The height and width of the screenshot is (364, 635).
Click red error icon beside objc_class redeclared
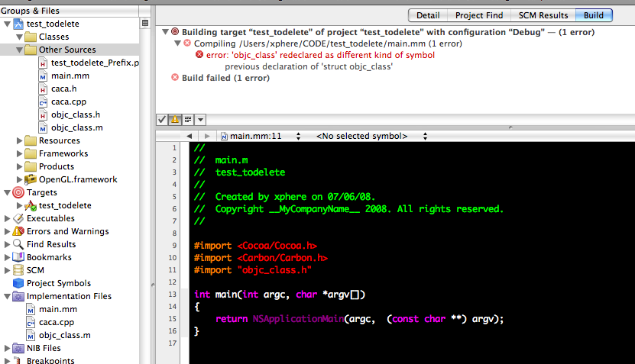[x=199, y=55]
